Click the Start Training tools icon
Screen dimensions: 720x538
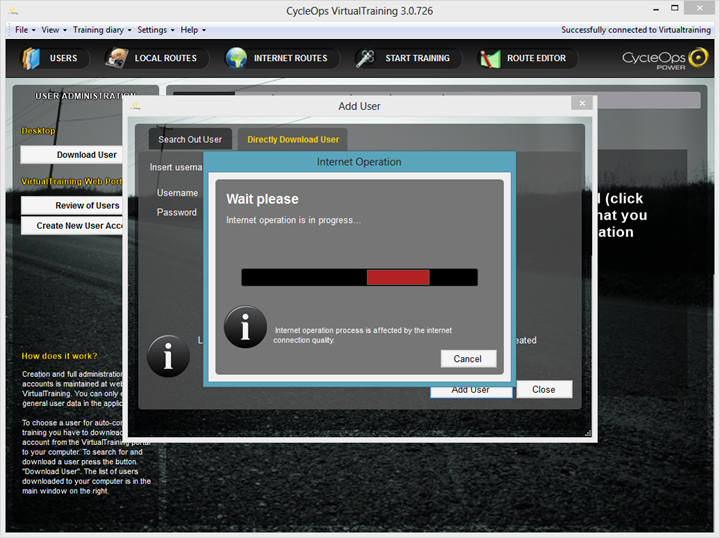(x=366, y=58)
